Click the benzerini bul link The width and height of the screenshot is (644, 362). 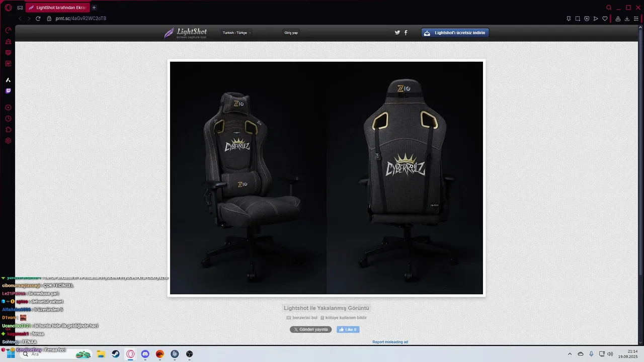tap(302, 318)
